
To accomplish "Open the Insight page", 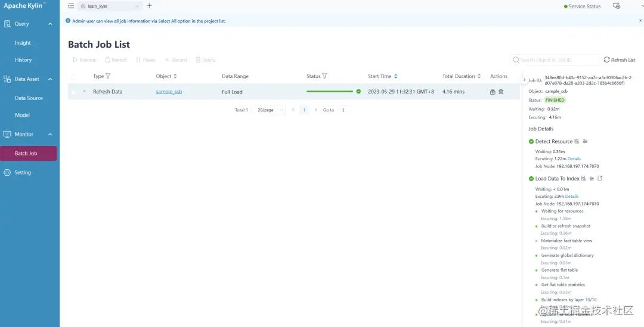I will point(23,43).
